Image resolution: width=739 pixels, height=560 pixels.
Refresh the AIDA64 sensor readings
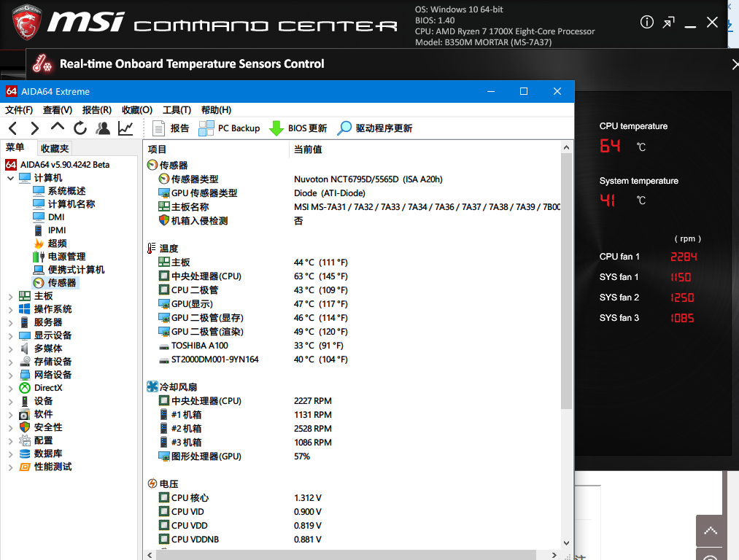point(80,128)
